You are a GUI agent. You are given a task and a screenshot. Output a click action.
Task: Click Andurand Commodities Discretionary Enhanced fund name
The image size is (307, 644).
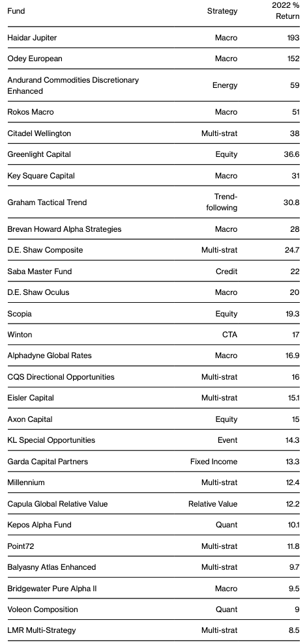(x=73, y=85)
